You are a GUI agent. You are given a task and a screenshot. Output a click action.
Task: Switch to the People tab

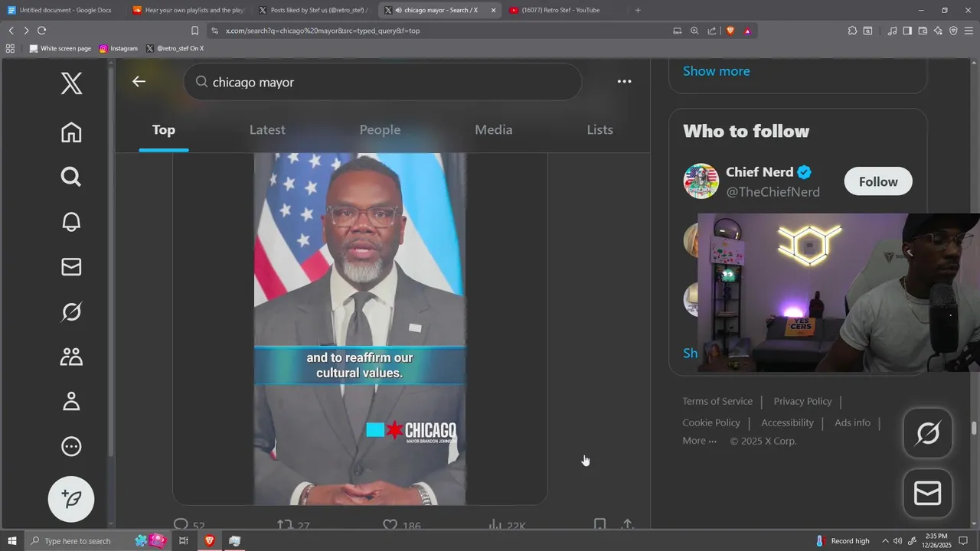pyautogui.click(x=380, y=130)
